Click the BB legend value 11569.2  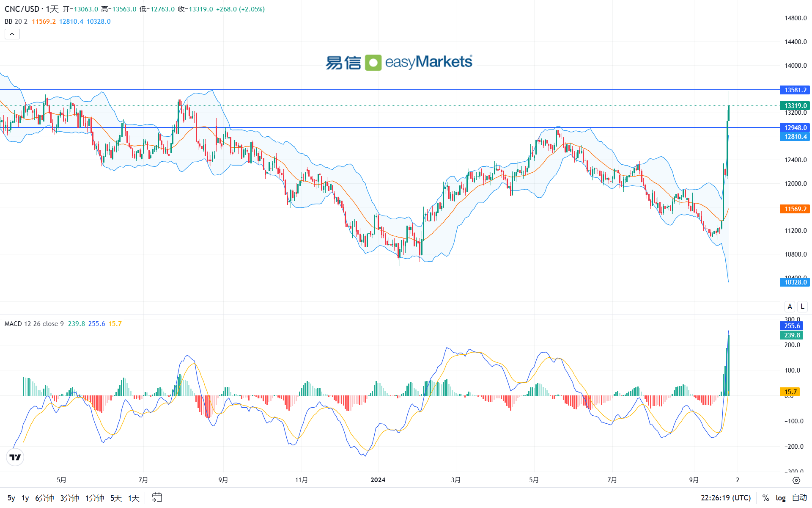coord(44,22)
